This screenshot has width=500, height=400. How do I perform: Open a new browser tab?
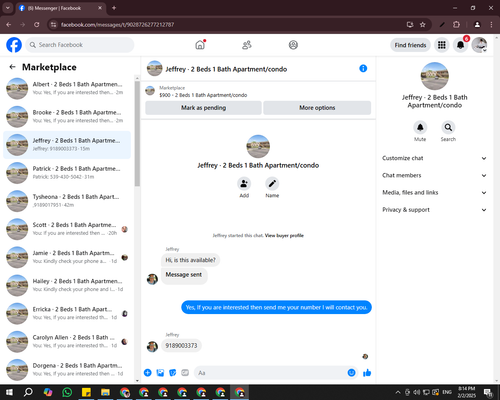(x=114, y=8)
